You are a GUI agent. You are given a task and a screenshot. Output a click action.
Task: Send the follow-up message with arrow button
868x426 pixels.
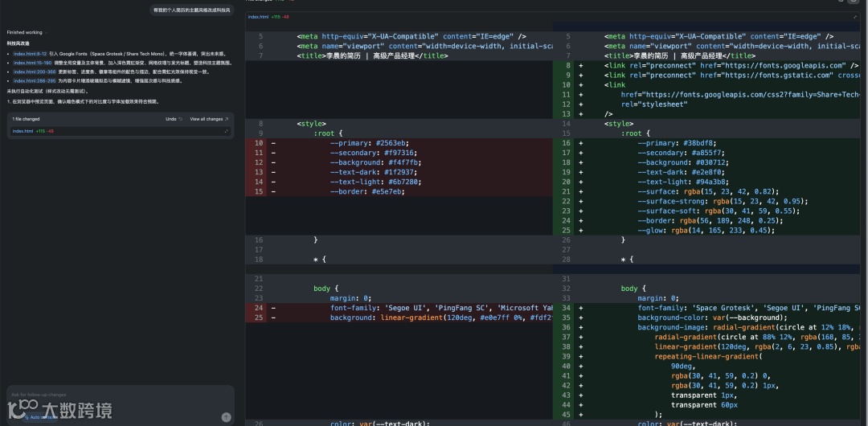click(x=226, y=417)
